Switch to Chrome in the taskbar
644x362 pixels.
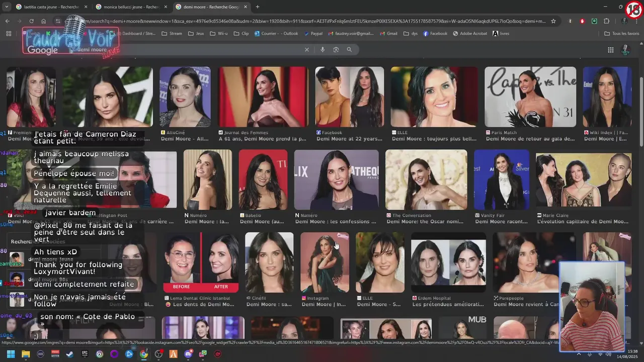(144, 354)
